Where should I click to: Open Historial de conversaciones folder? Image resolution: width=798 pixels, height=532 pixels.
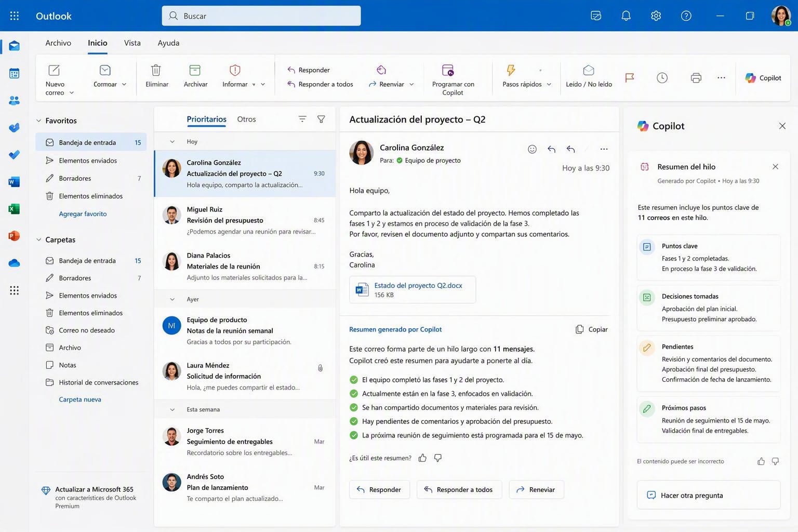(x=91, y=382)
